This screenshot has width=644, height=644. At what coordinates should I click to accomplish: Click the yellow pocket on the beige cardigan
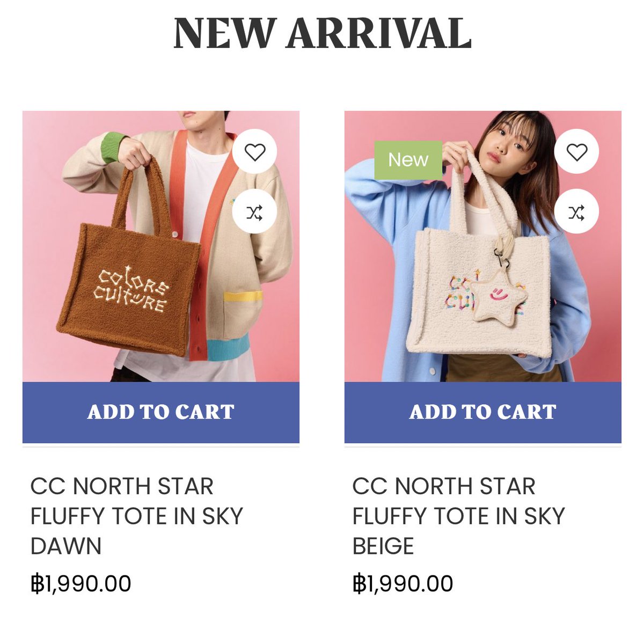243,296
